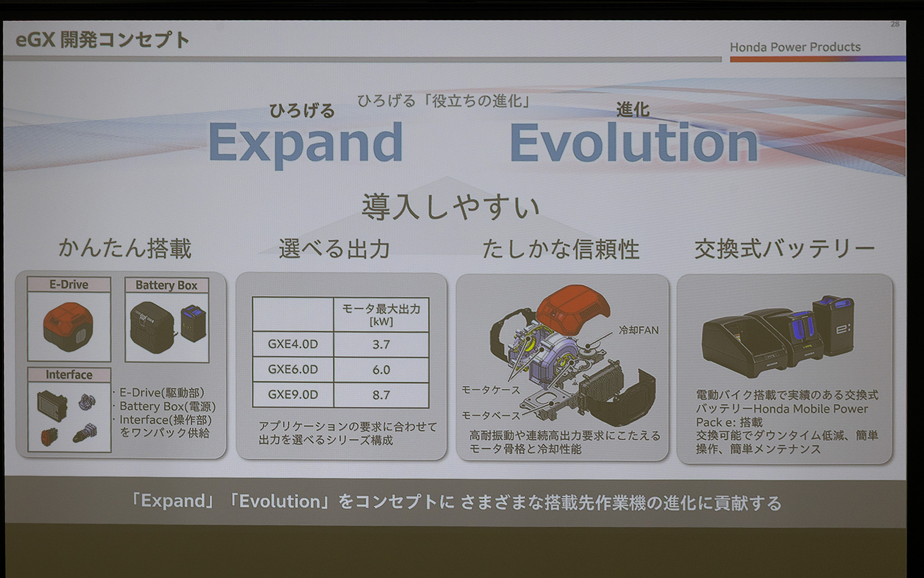The width and height of the screenshot is (924, 578).
Task: Click the ひろげる「役立ちの進化」 subtitle
Action: coord(443,101)
